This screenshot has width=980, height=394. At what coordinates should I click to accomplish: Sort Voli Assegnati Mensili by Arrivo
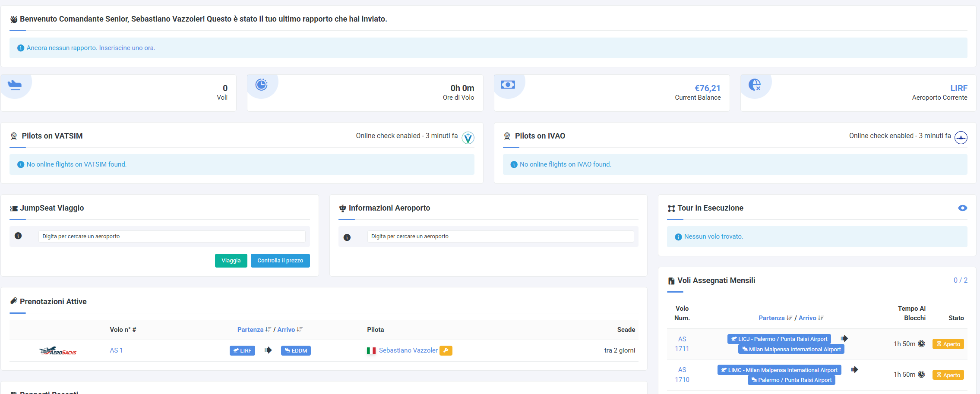tap(807, 318)
